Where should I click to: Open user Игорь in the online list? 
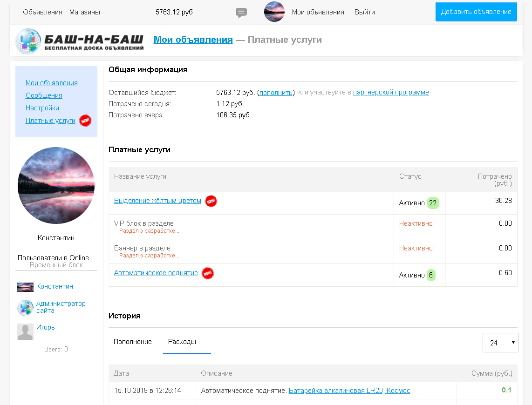[46, 327]
